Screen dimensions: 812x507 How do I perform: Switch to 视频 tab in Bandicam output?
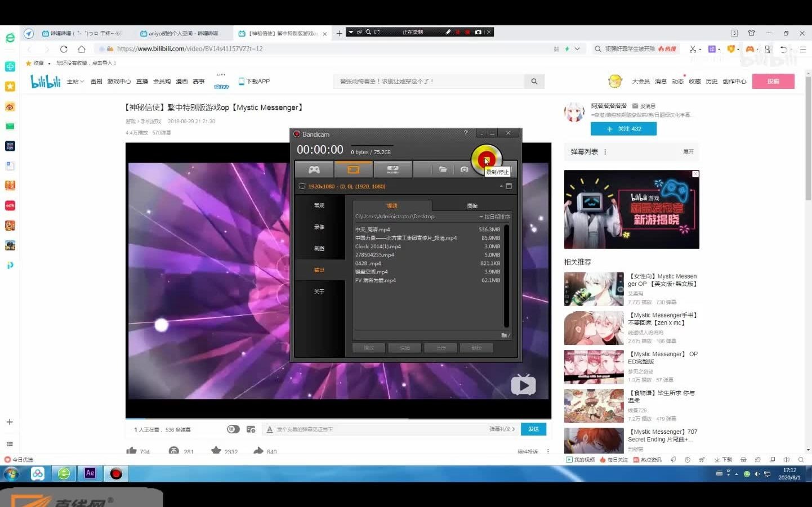pyautogui.click(x=392, y=205)
